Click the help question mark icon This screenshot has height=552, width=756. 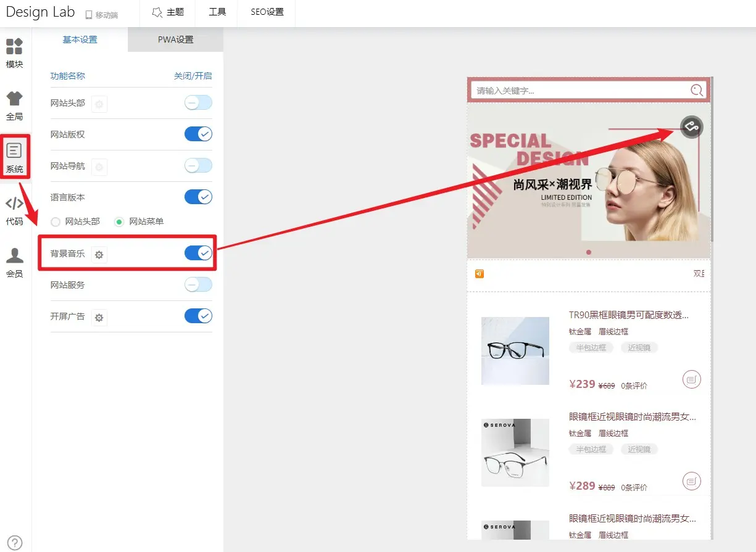14,543
